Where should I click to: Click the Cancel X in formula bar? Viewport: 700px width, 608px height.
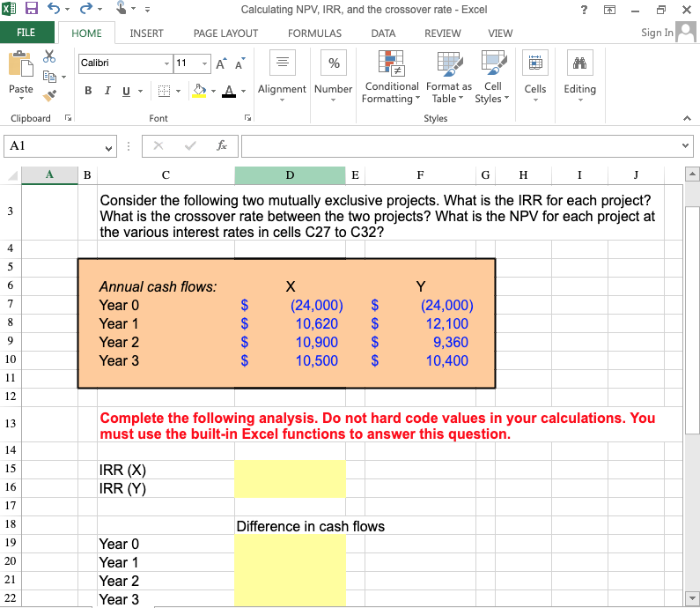tap(158, 145)
